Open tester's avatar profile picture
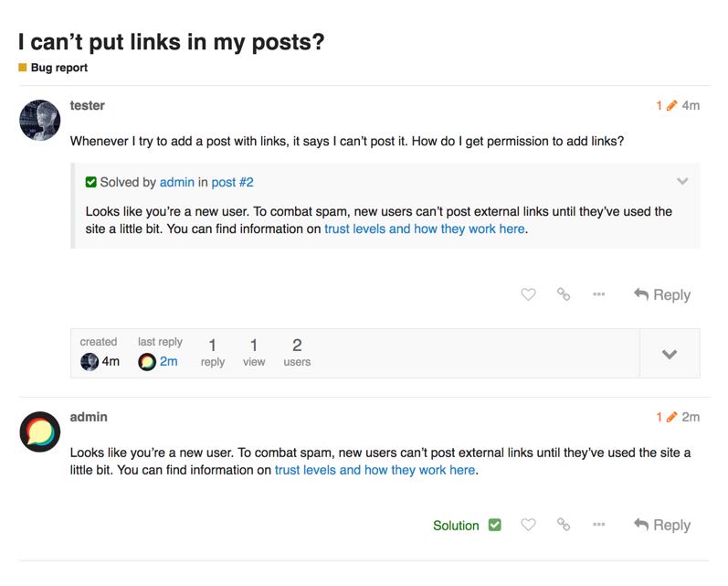728x586 pixels. [x=39, y=120]
